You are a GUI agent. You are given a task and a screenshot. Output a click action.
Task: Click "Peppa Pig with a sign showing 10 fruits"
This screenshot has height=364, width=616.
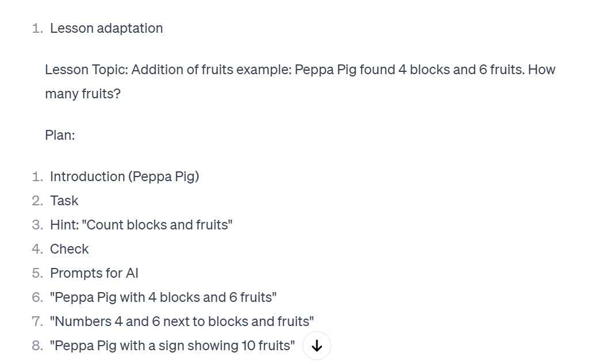pos(172,346)
